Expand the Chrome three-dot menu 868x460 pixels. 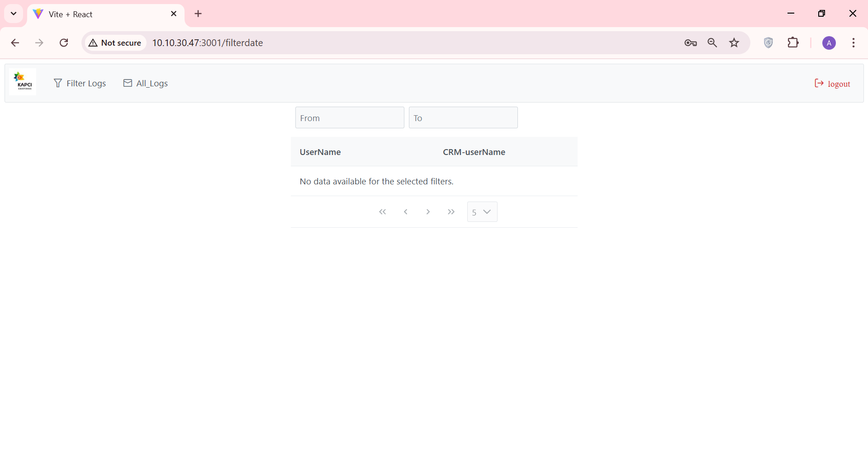854,42
